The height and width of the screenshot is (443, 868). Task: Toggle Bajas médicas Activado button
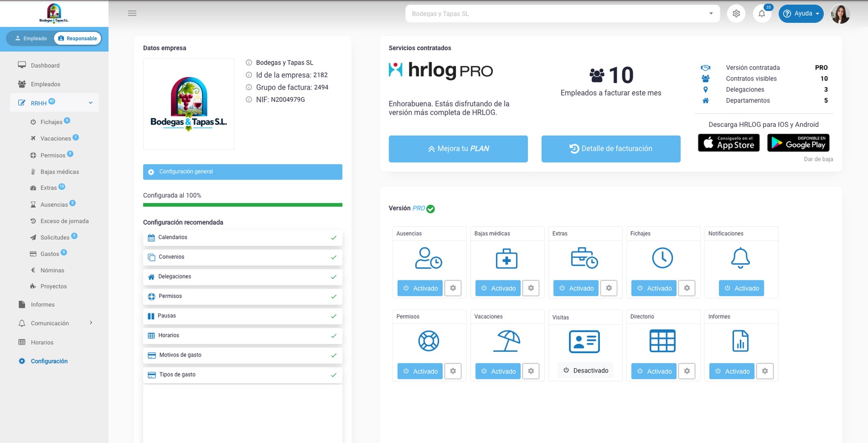pyautogui.click(x=498, y=288)
